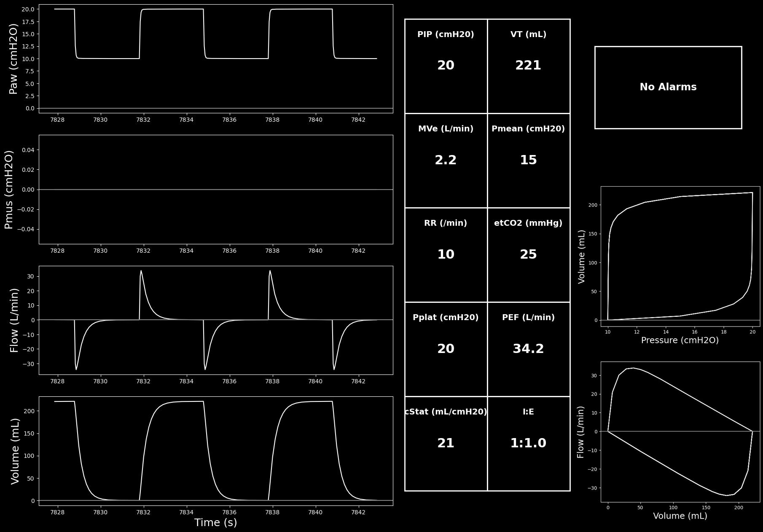Select the RR (/min) tile showing 10
The height and width of the screenshot is (532, 763).
click(x=446, y=255)
